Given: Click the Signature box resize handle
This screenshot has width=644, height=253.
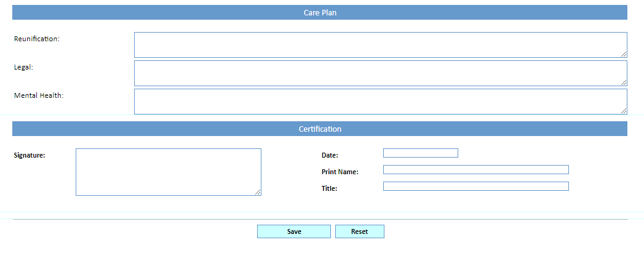Looking at the screenshot, I should coord(258,192).
